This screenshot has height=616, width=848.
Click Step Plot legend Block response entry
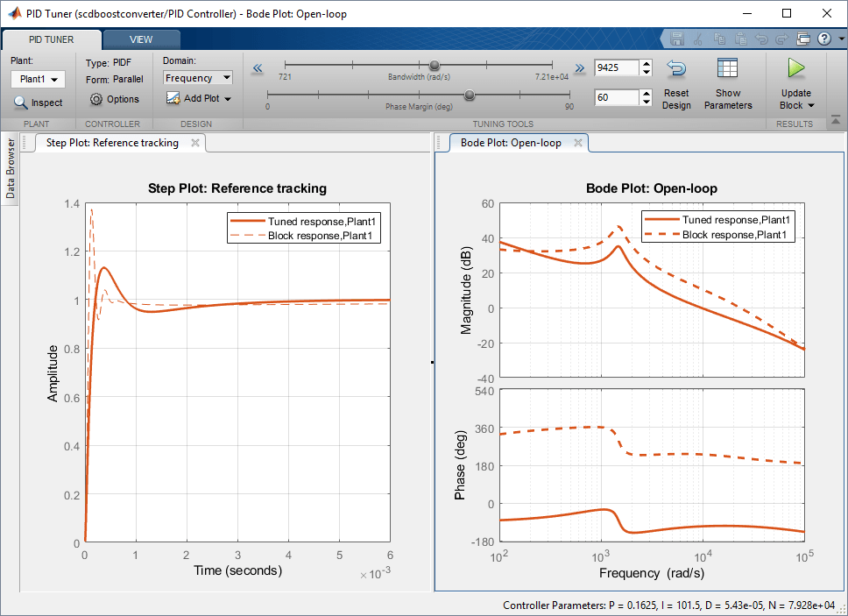301,236
